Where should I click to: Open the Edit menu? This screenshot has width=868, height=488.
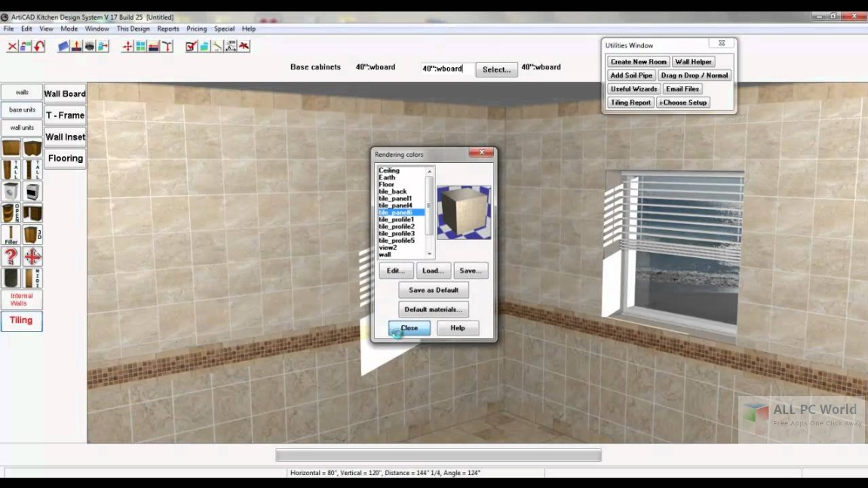click(x=26, y=29)
